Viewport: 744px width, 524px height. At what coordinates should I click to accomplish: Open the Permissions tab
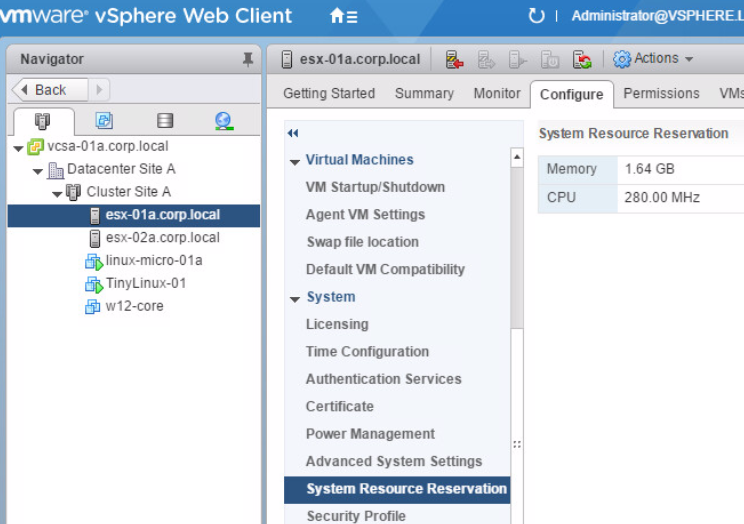(661, 94)
